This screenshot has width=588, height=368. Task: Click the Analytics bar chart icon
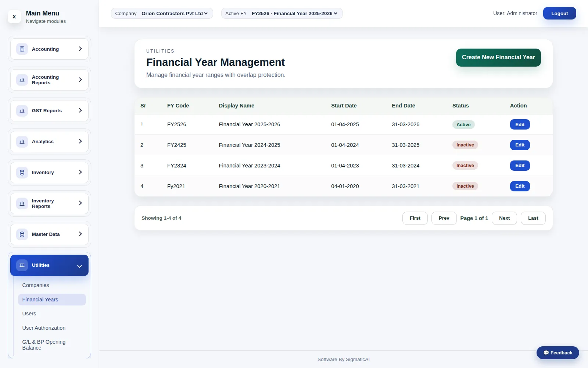click(22, 142)
